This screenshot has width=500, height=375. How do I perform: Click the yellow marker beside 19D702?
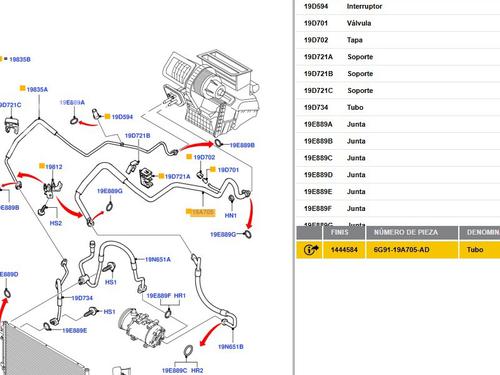(x=189, y=157)
